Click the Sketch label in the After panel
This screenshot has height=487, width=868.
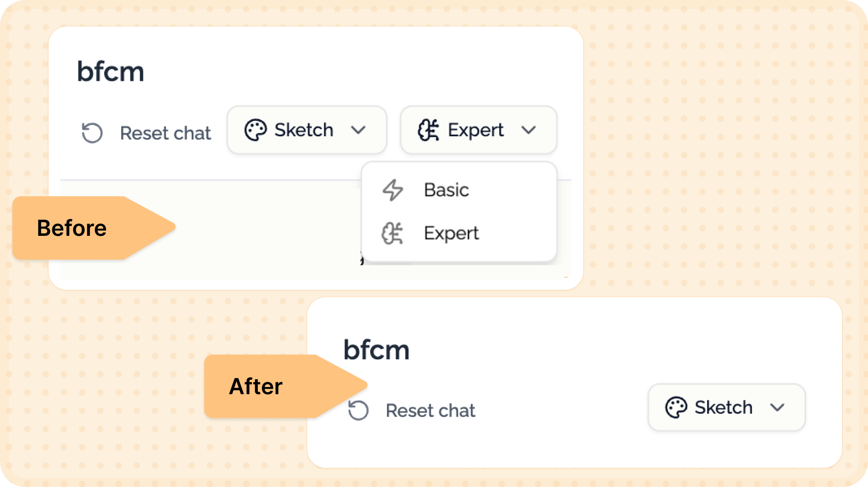(x=723, y=407)
